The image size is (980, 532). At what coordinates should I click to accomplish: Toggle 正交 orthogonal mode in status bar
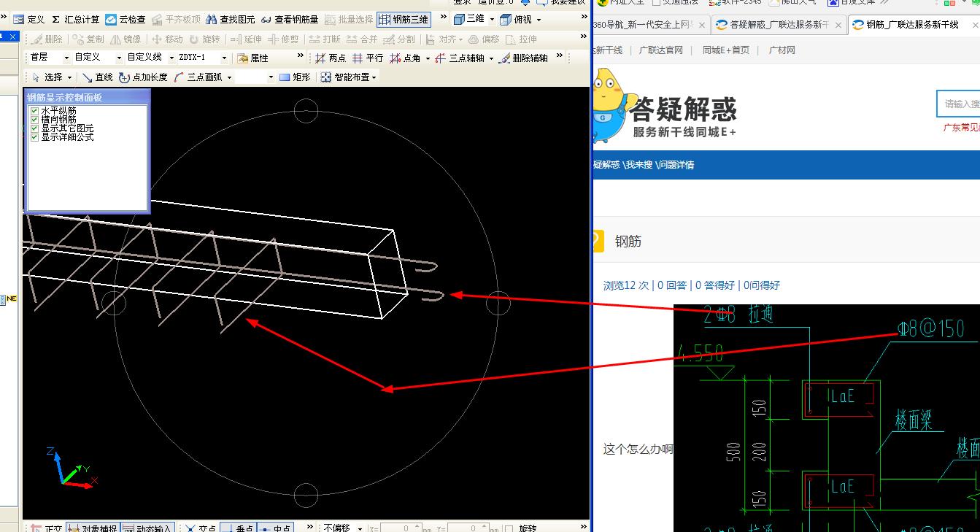(47, 528)
